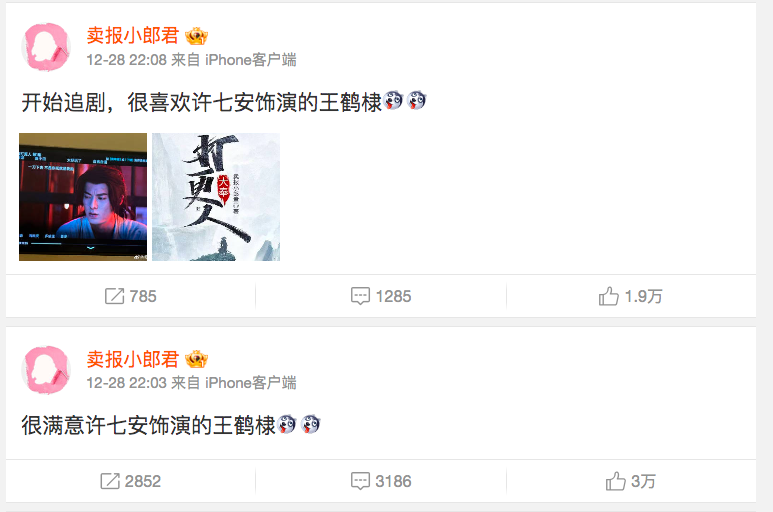This screenshot has width=773, height=512.
Task: Click the 12-28 22:08 timestamp
Action: (127, 60)
